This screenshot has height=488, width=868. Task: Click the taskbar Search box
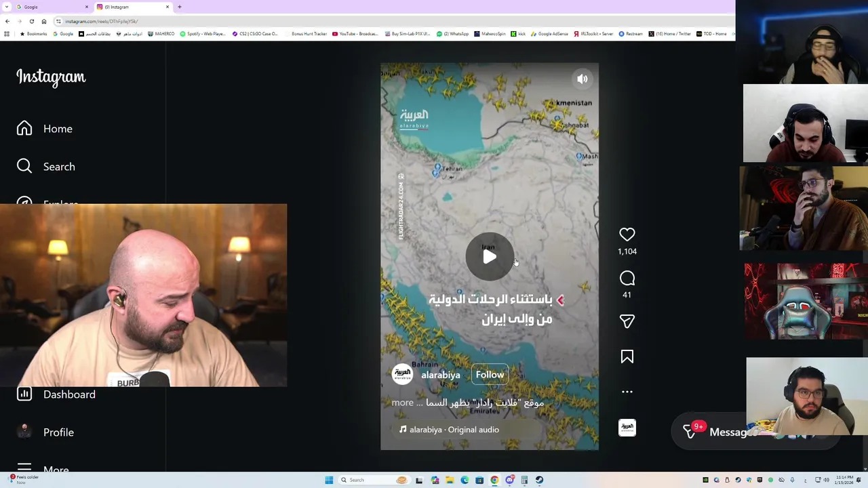tap(373, 480)
